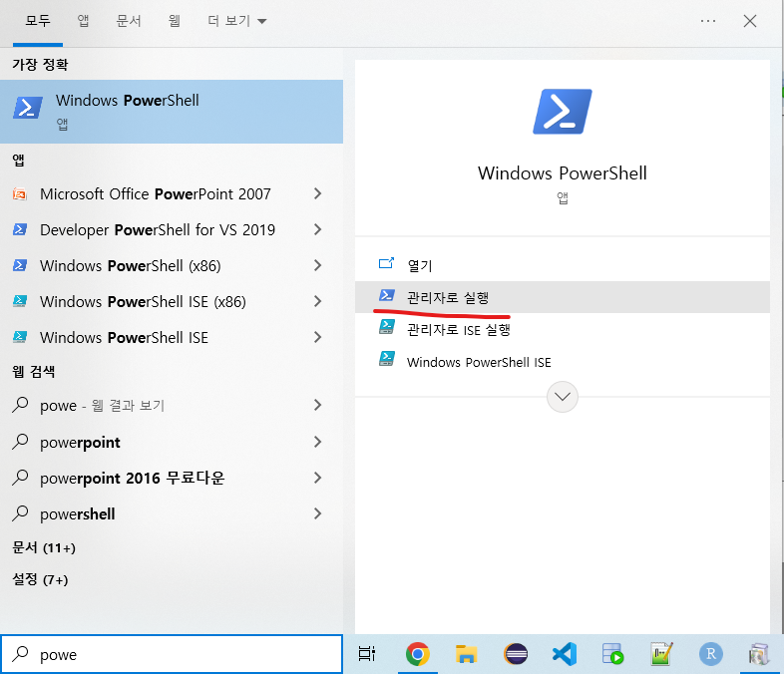Click the Microsoft Office PowerPoint 2007 icon

(x=20, y=193)
